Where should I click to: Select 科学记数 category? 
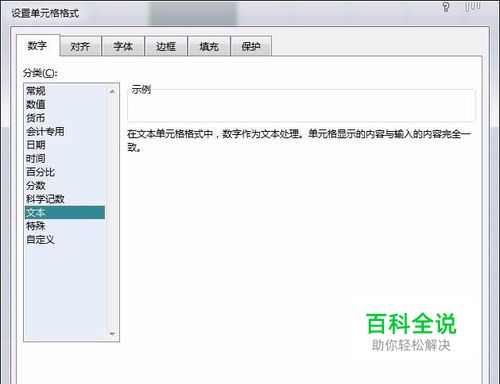(65, 199)
